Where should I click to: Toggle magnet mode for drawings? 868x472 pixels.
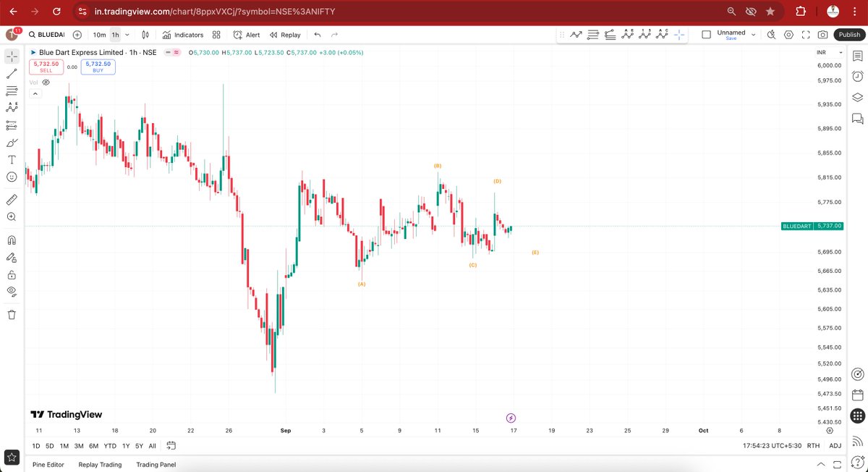[x=12, y=240]
